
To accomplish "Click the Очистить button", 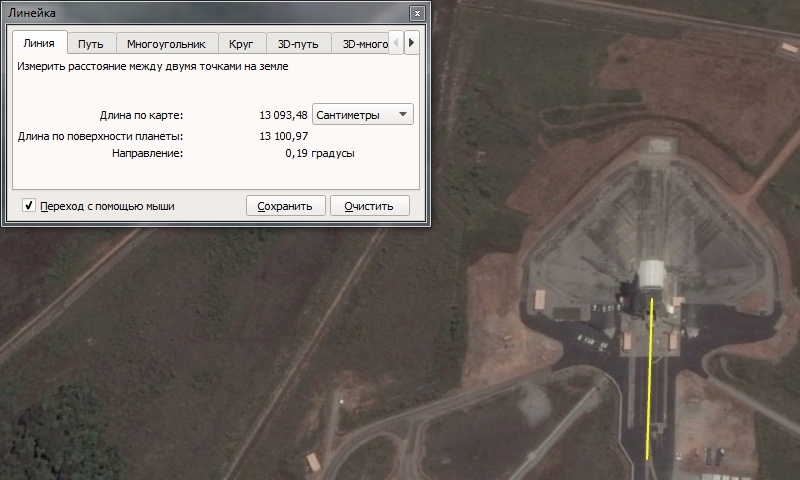I will 369,206.
